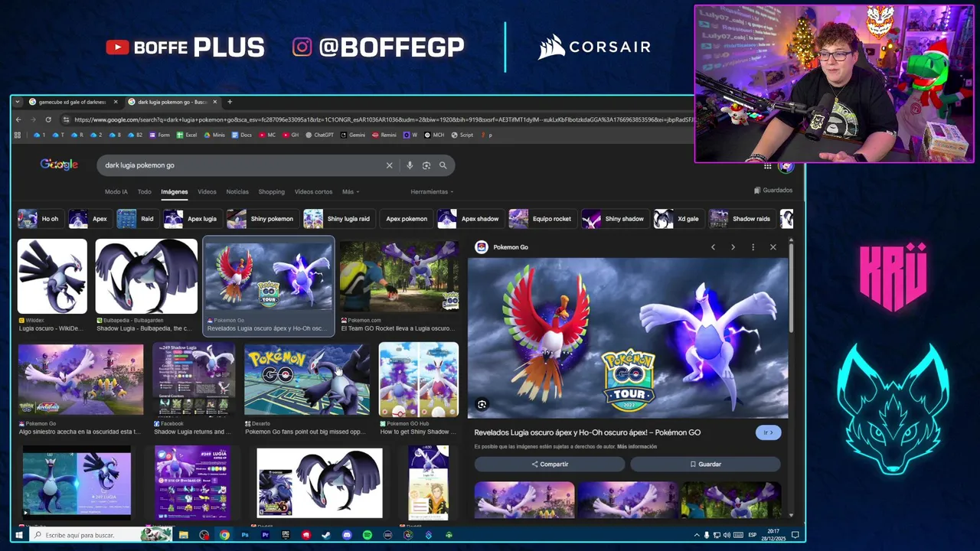Open Guardados saved items
The width and height of the screenshot is (980, 551).
(x=773, y=191)
